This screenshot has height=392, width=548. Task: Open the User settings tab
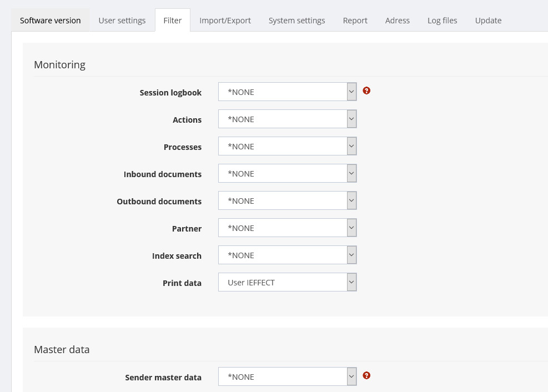[x=122, y=21]
